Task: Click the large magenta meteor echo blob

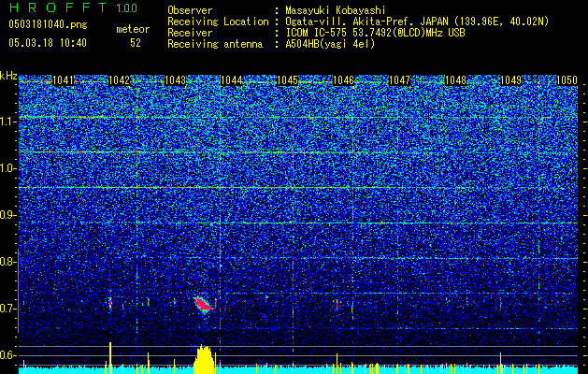Action: 204,304
